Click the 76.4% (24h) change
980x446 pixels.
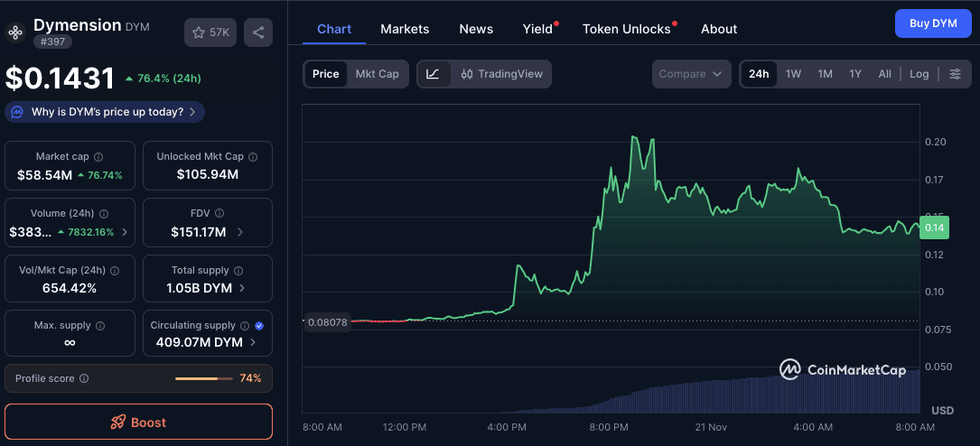(163, 78)
